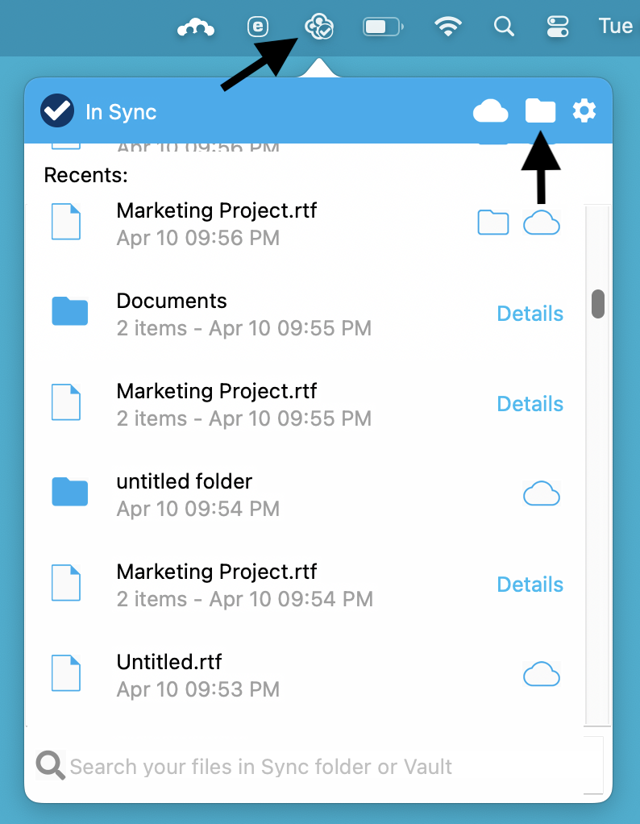Screen dimensions: 640x824
Task: Click the Nextcloud-style cloud menu bar icon
Action: coord(195,27)
